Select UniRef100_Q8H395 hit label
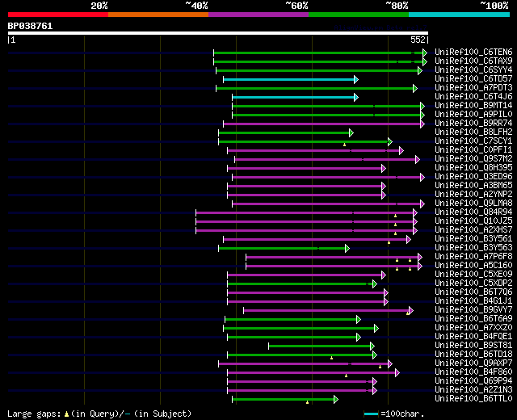 (473, 168)
